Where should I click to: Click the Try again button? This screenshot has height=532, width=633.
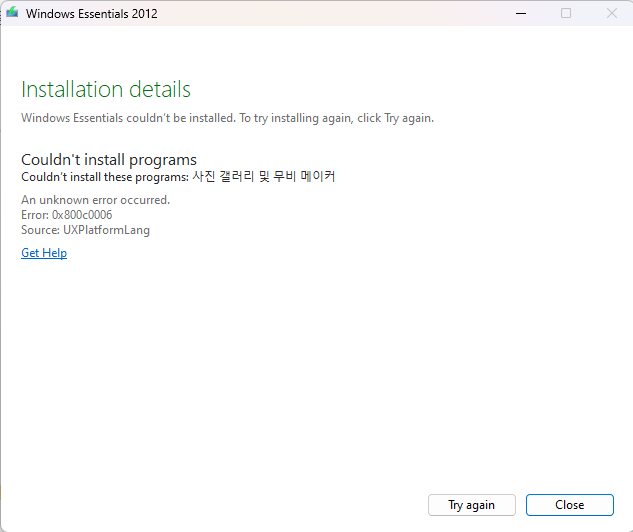pyautogui.click(x=472, y=505)
